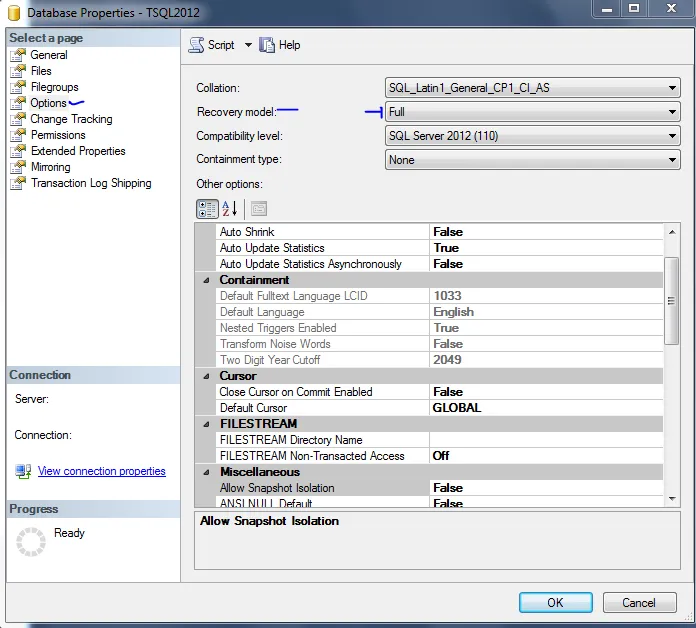This screenshot has width=696, height=628.
Task: Click the scroll down arrow in property grid
Action: coord(672,499)
